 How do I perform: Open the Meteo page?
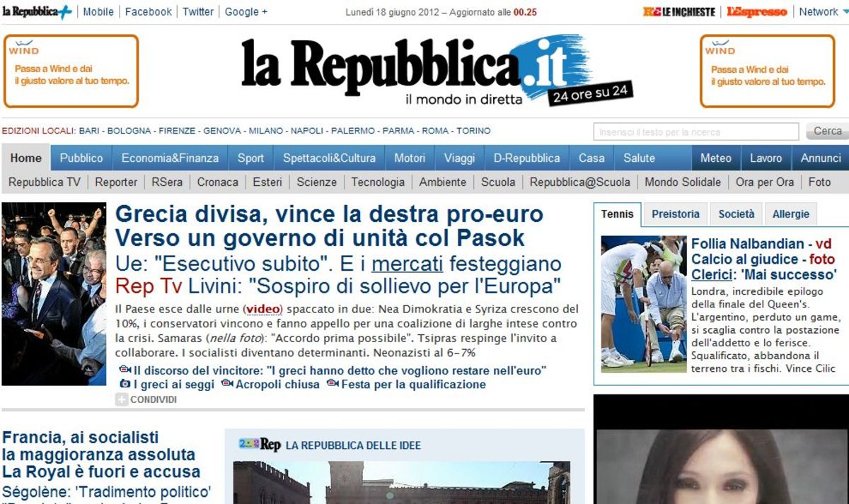pyautogui.click(x=716, y=158)
